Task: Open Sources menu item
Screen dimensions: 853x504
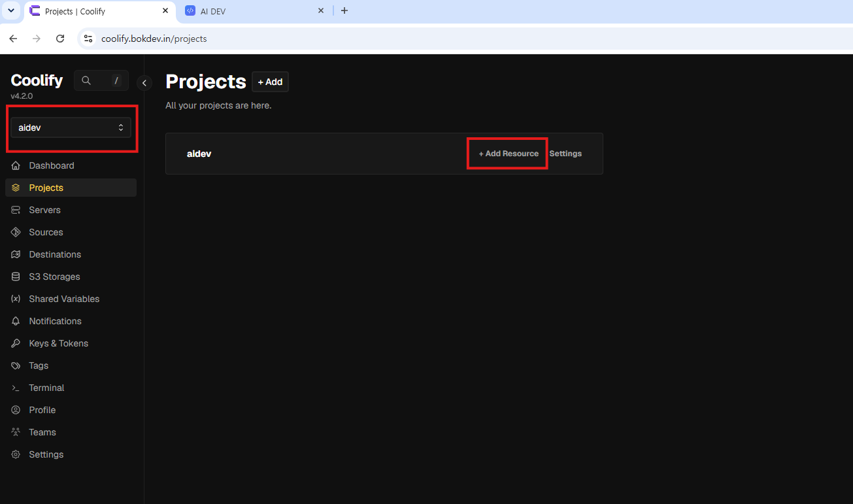Action: pos(71,232)
